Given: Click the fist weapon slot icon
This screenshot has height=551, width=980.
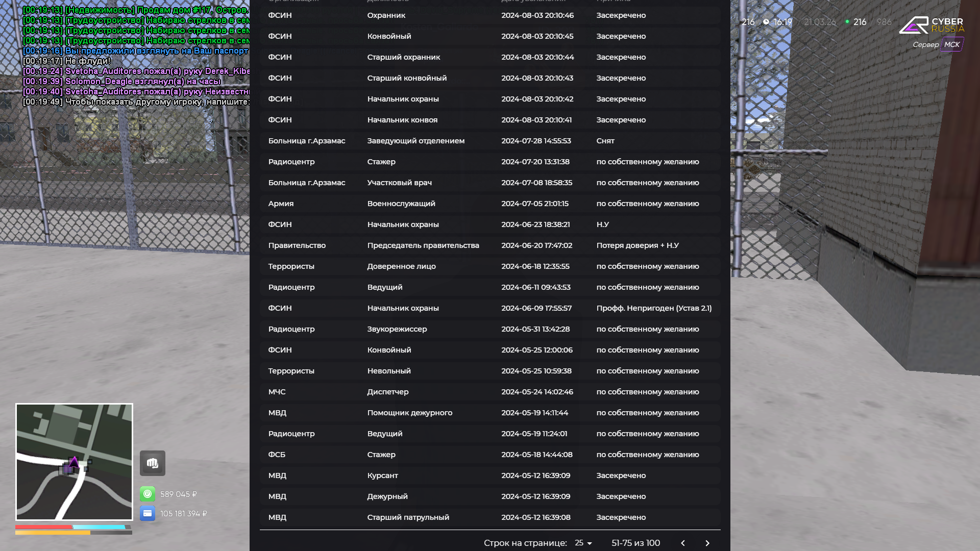Looking at the screenshot, I should [152, 463].
